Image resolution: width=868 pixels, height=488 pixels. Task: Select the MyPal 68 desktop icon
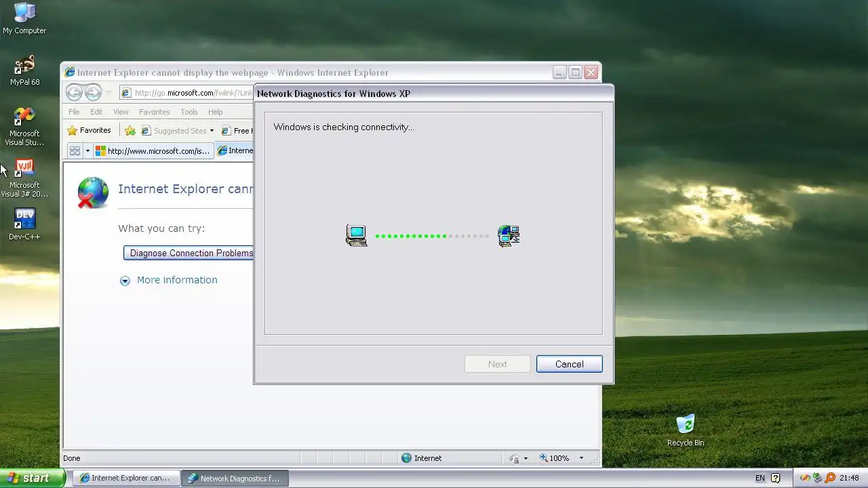tap(24, 70)
